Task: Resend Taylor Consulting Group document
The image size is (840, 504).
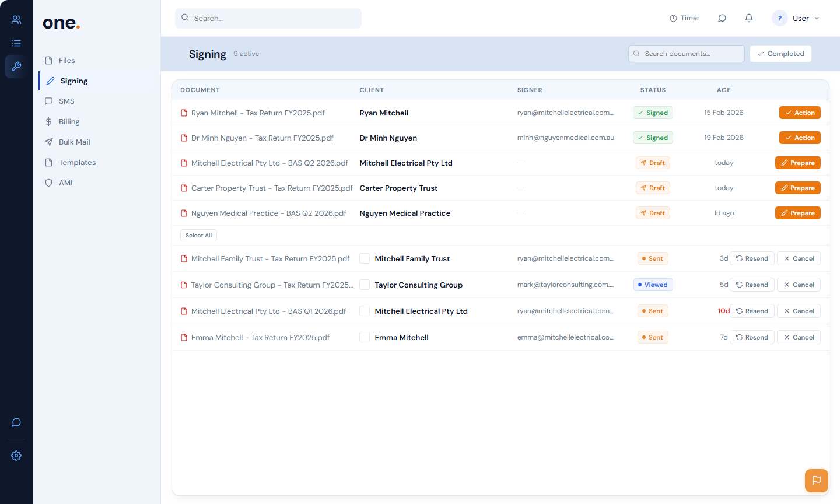Action: point(752,285)
